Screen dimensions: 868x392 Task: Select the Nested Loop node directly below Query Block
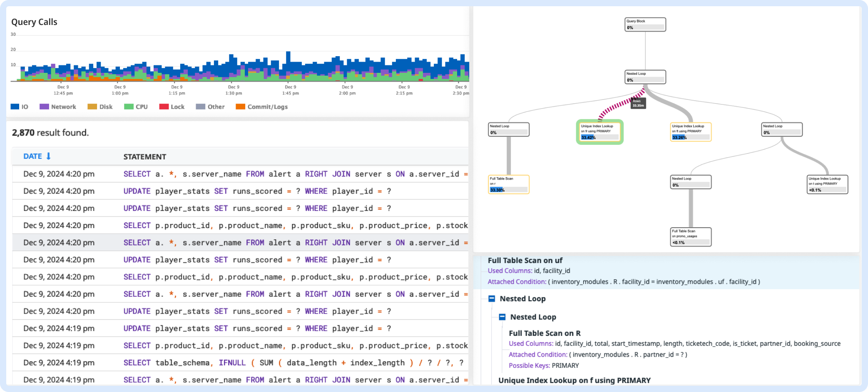click(645, 77)
